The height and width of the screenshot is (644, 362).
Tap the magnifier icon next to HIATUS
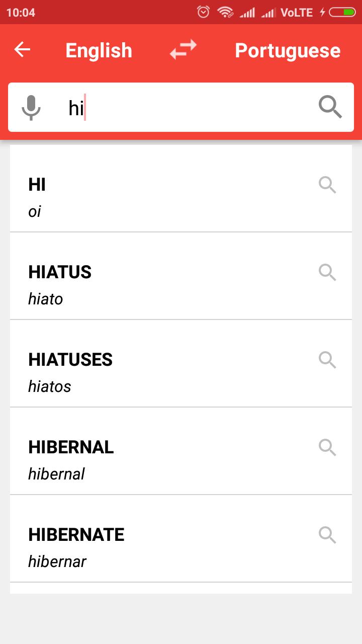pyautogui.click(x=327, y=272)
